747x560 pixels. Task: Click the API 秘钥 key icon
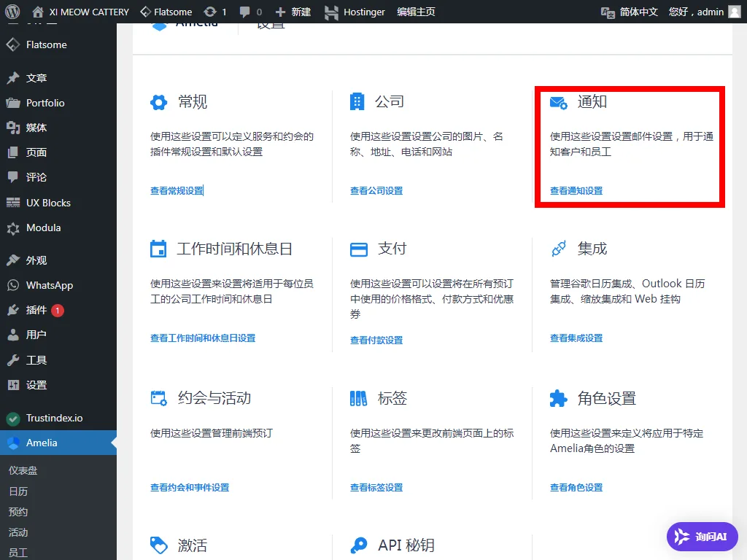[358, 545]
